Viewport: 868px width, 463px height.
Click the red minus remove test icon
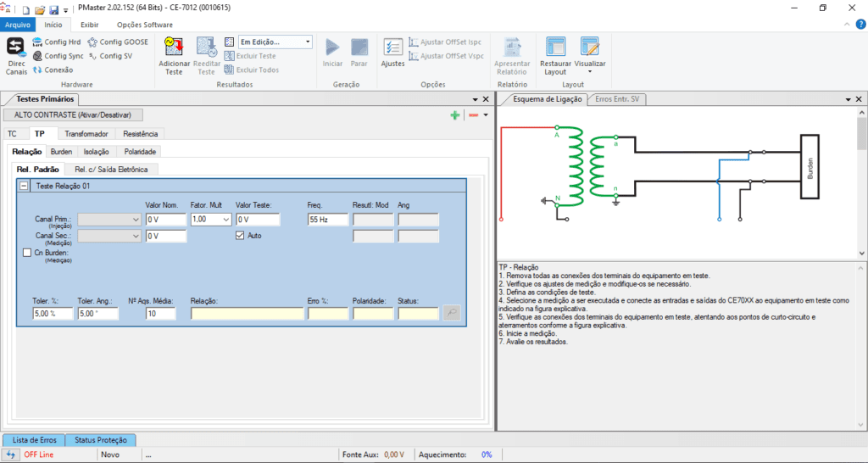pos(473,115)
